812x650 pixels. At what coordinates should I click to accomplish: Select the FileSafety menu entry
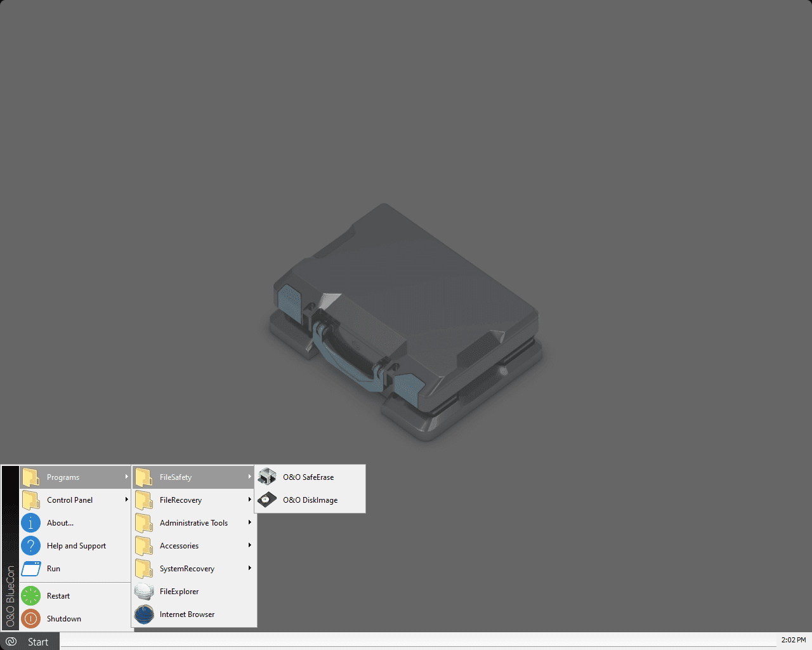point(194,477)
